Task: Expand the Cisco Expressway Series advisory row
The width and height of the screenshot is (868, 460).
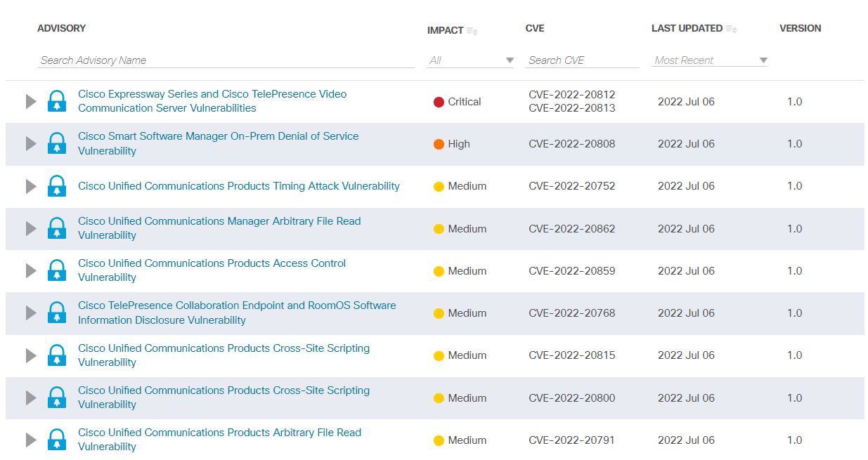Action: [30, 101]
